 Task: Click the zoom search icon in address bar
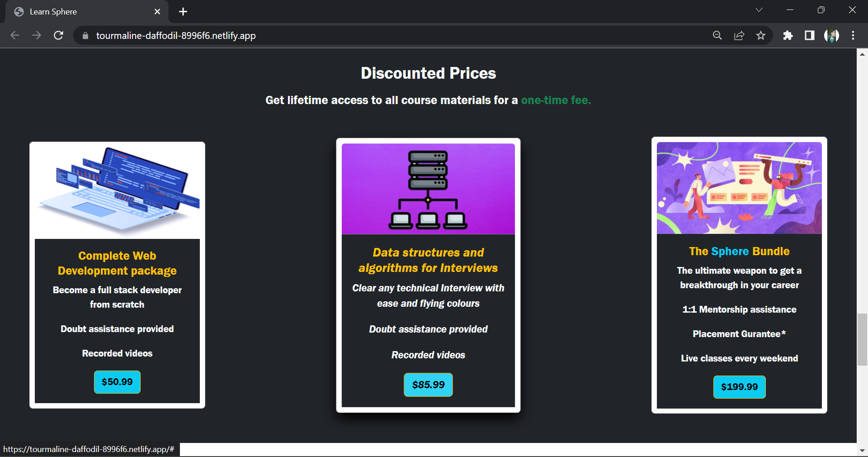[717, 35]
